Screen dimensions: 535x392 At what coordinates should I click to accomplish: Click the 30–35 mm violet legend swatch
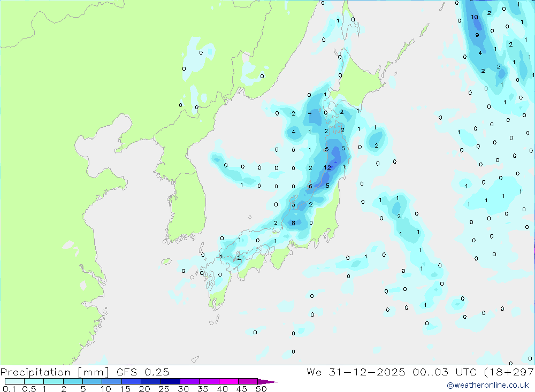(189, 381)
